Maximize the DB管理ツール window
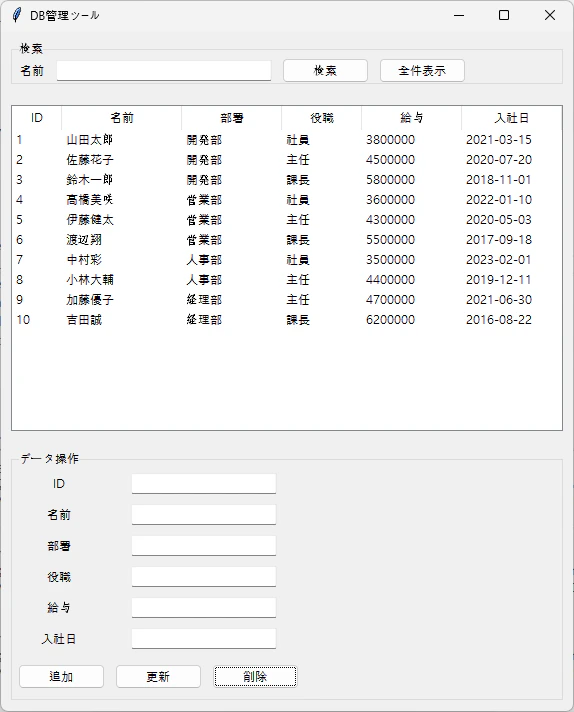574x712 pixels. 504,15
